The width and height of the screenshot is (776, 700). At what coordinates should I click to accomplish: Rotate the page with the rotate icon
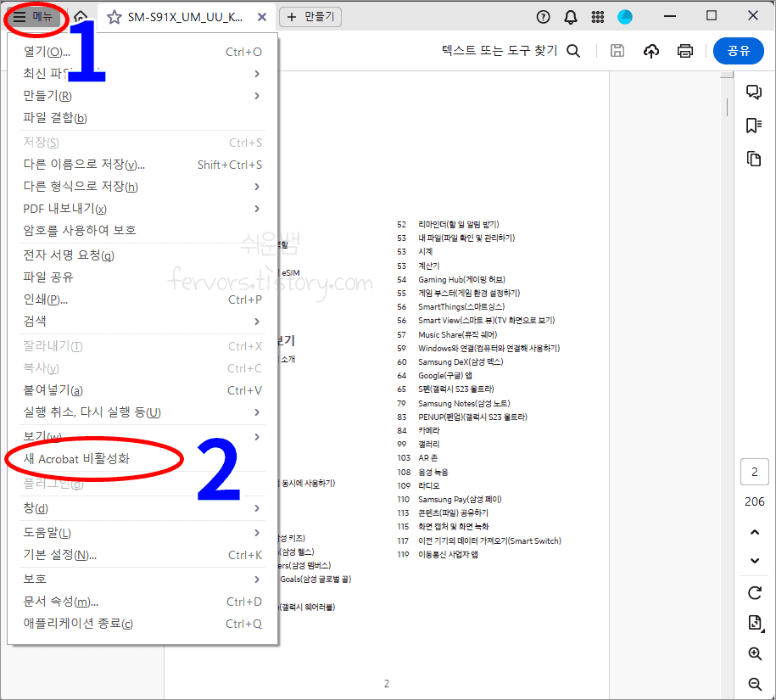click(754, 593)
